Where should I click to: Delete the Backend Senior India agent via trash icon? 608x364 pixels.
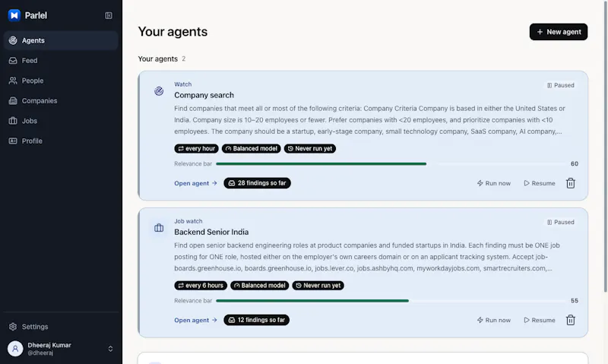pos(571,320)
